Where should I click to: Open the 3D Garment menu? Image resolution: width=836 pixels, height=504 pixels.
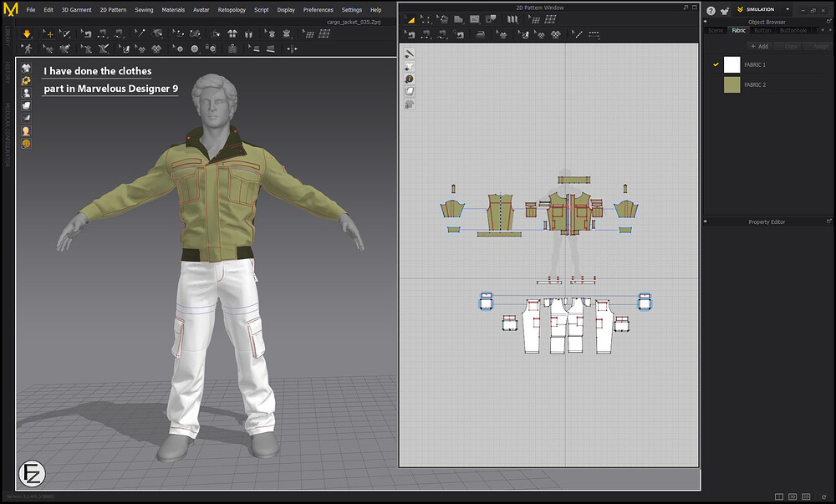(x=76, y=9)
